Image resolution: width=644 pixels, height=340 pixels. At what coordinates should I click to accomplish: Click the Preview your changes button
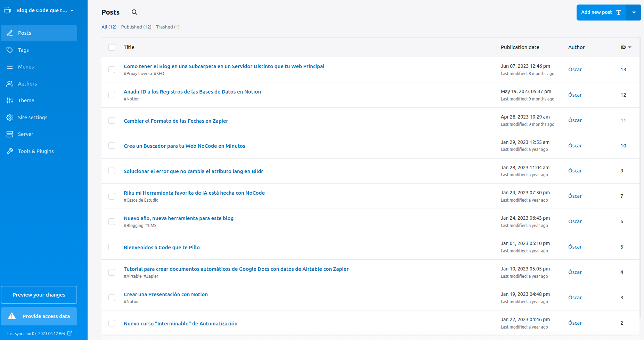coord(39,294)
